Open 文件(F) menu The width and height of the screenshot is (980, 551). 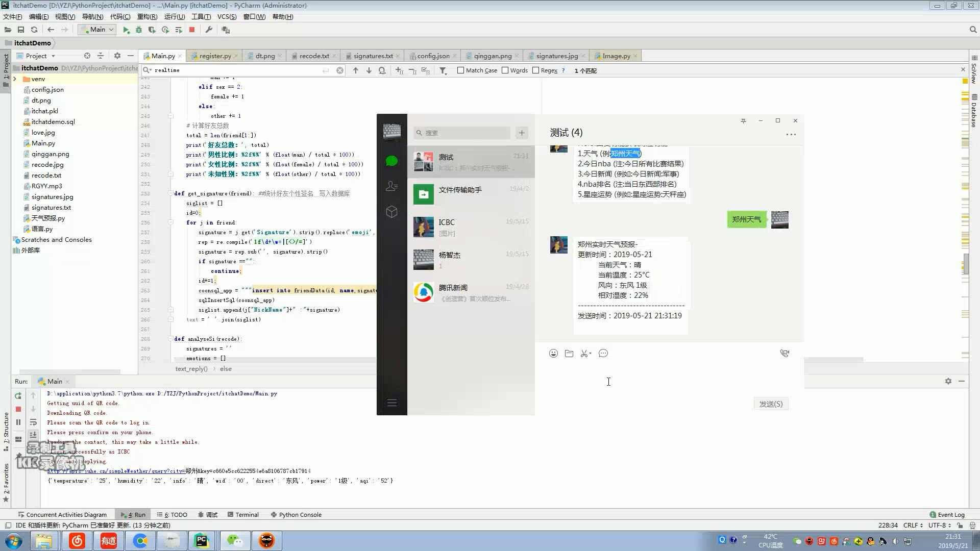coord(13,17)
